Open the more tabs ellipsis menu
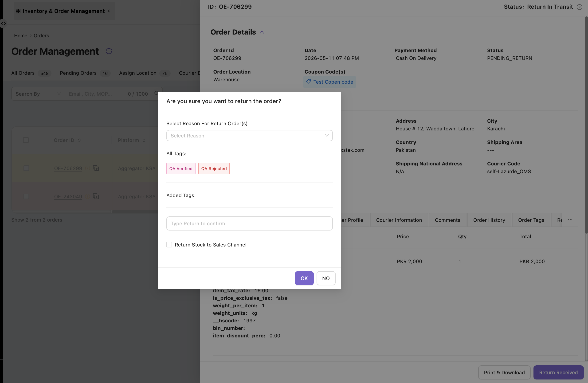 click(570, 219)
